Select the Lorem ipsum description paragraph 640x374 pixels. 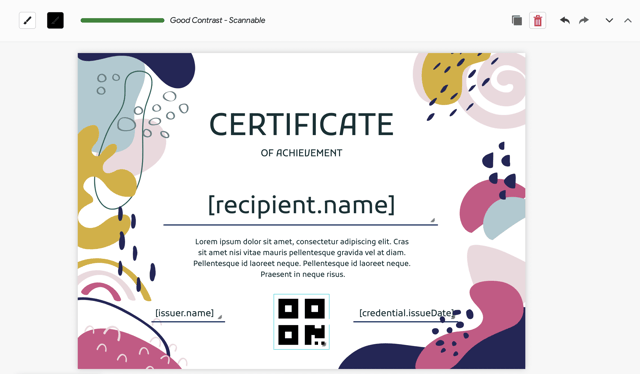pyautogui.click(x=302, y=258)
